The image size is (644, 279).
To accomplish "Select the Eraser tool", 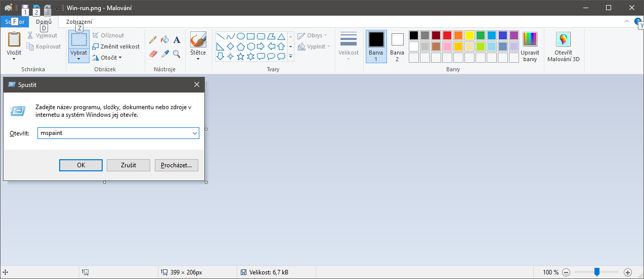I will click(x=153, y=53).
